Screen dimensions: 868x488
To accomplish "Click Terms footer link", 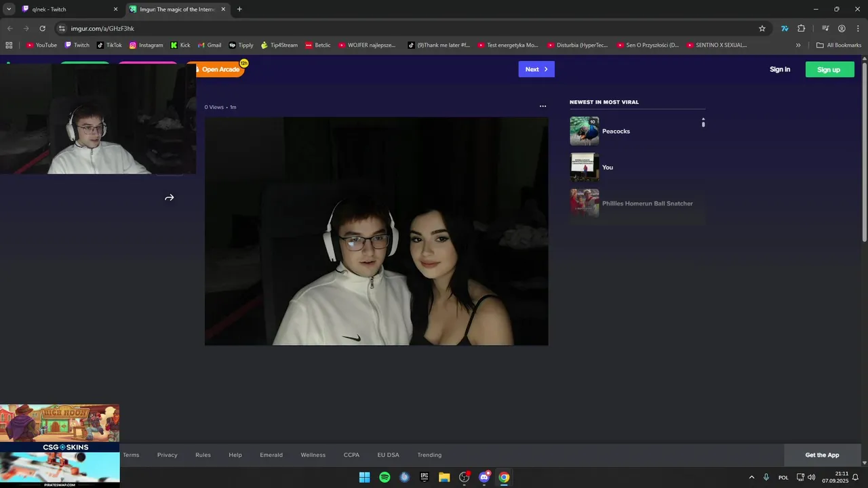I will 131,455.
